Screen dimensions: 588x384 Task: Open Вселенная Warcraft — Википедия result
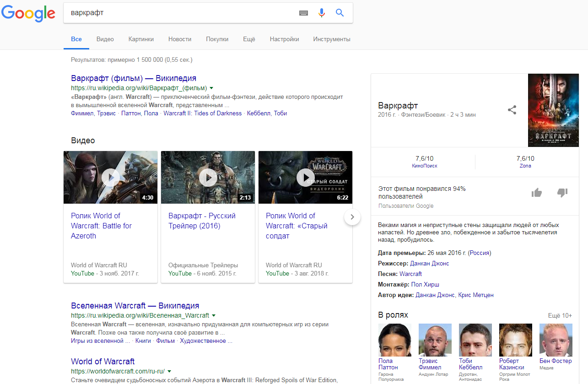pos(135,306)
